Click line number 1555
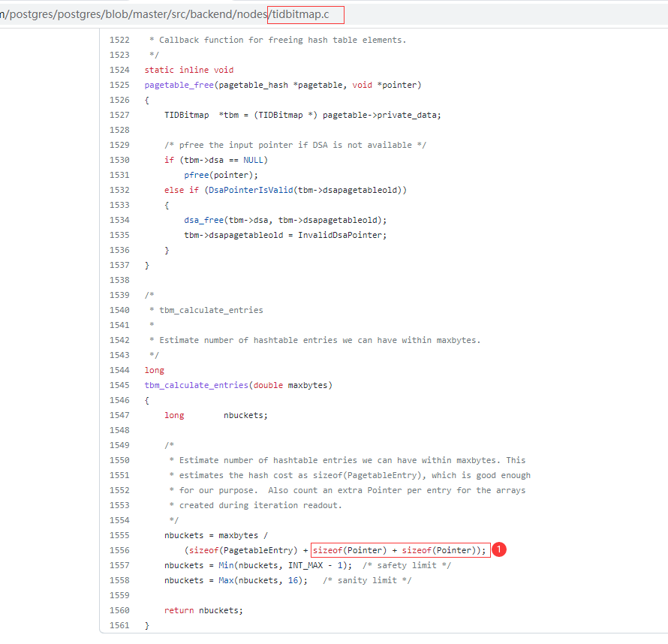This screenshot has width=668, height=644. click(x=119, y=535)
